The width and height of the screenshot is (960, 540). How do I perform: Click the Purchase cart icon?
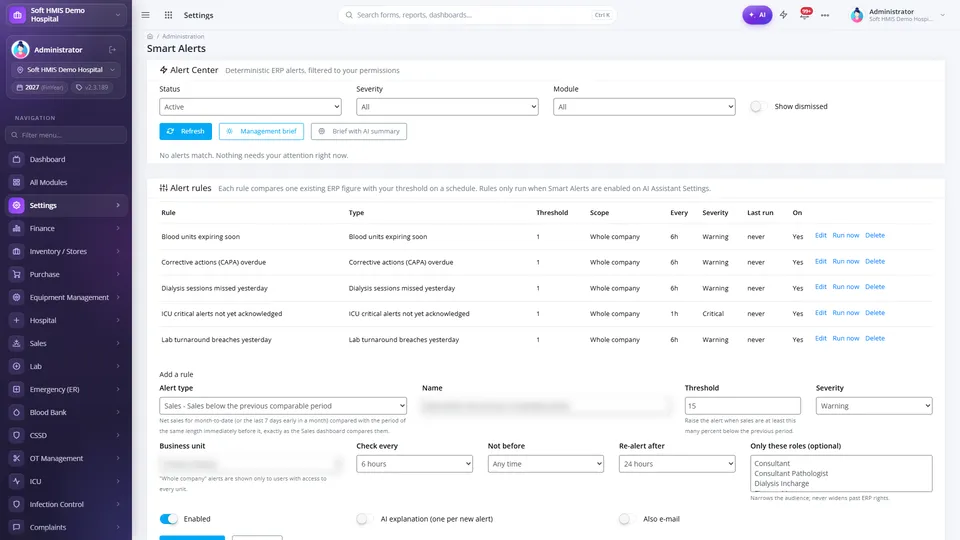point(17,274)
